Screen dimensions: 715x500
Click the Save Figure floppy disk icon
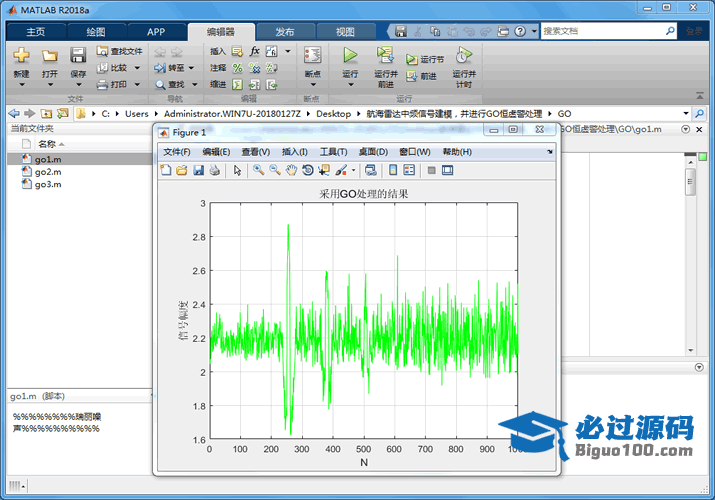tap(198, 170)
